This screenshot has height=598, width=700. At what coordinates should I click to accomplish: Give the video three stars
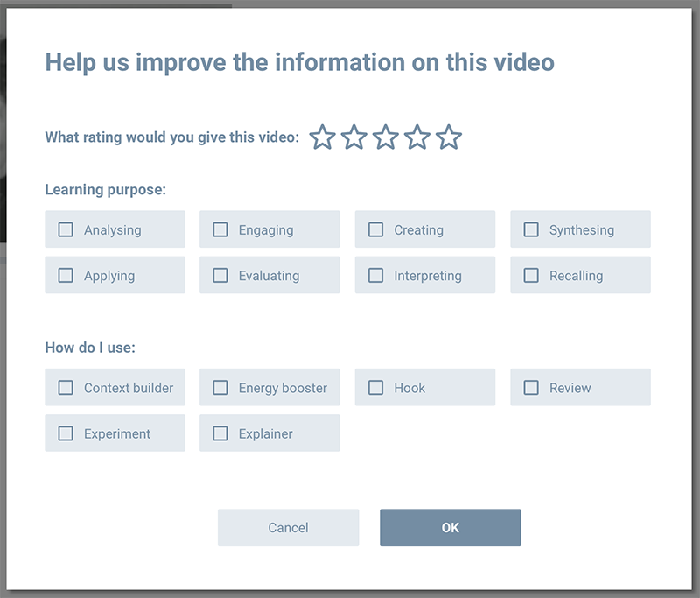click(x=386, y=137)
